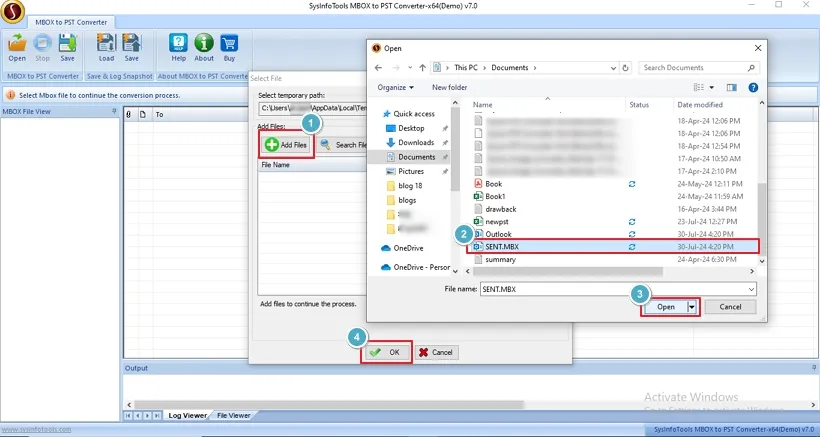Select Quick access in the navigation pane
The height and width of the screenshot is (437, 820).
[x=409, y=113]
